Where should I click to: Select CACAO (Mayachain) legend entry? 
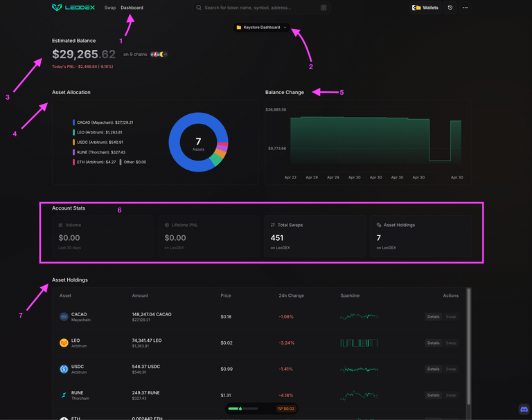103,122
